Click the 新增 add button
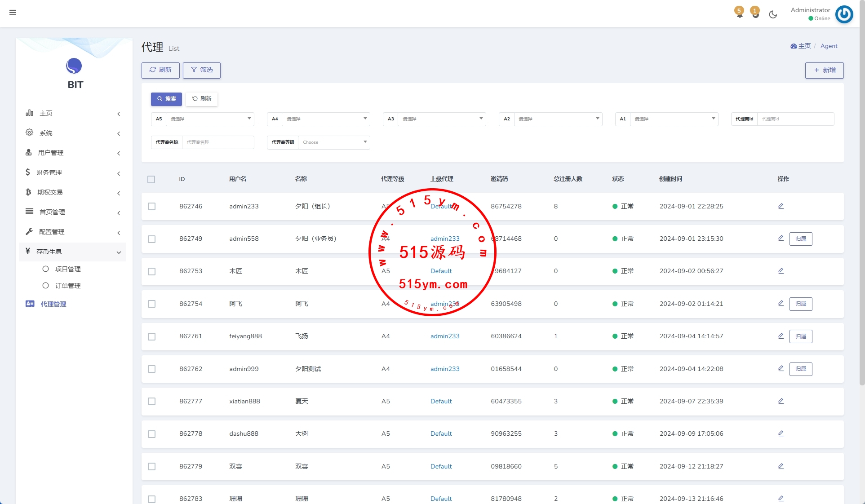Image resolution: width=865 pixels, height=504 pixels. (824, 70)
